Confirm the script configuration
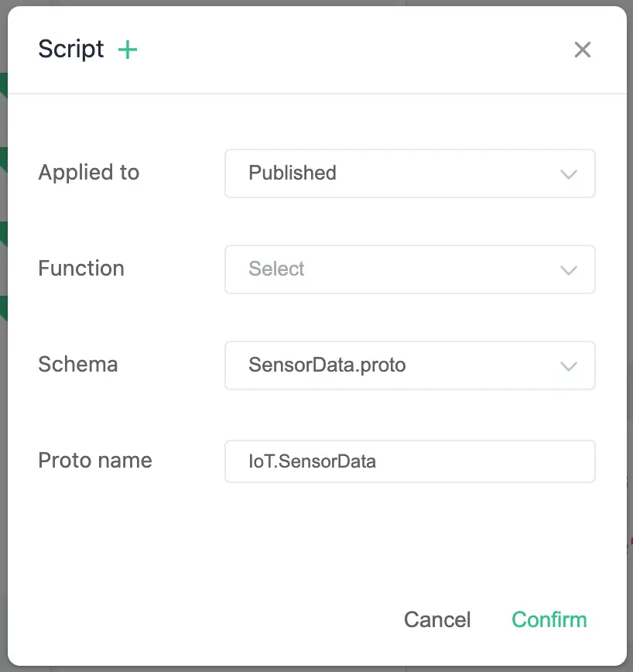The width and height of the screenshot is (633, 672). click(549, 619)
